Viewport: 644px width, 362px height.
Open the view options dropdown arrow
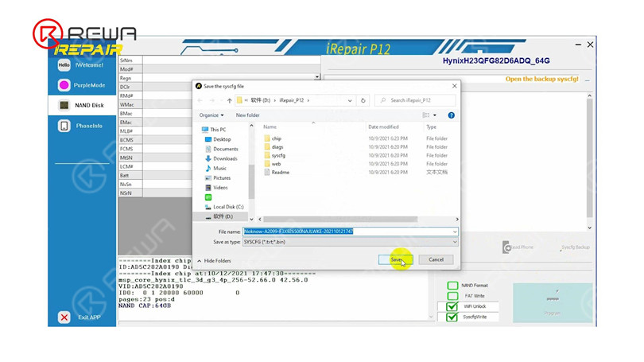tap(435, 115)
